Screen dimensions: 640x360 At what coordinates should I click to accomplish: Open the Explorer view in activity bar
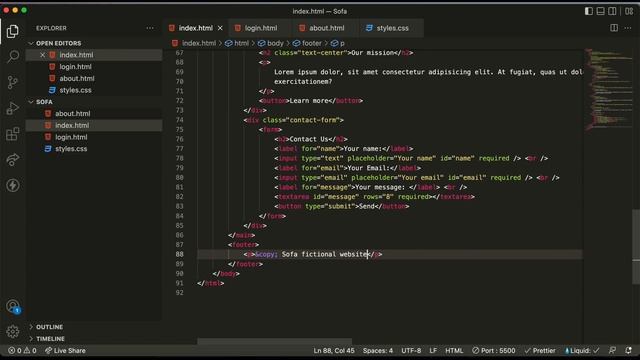(x=13, y=31)
